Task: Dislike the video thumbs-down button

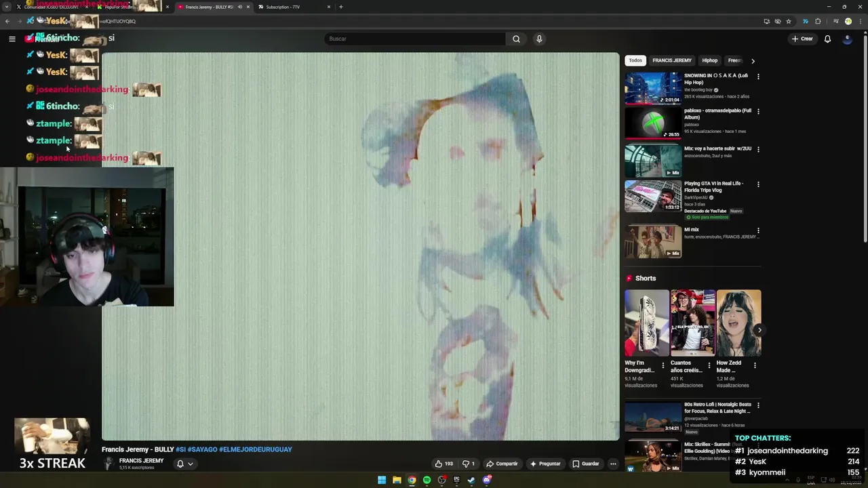Action: tap(469, 464)
